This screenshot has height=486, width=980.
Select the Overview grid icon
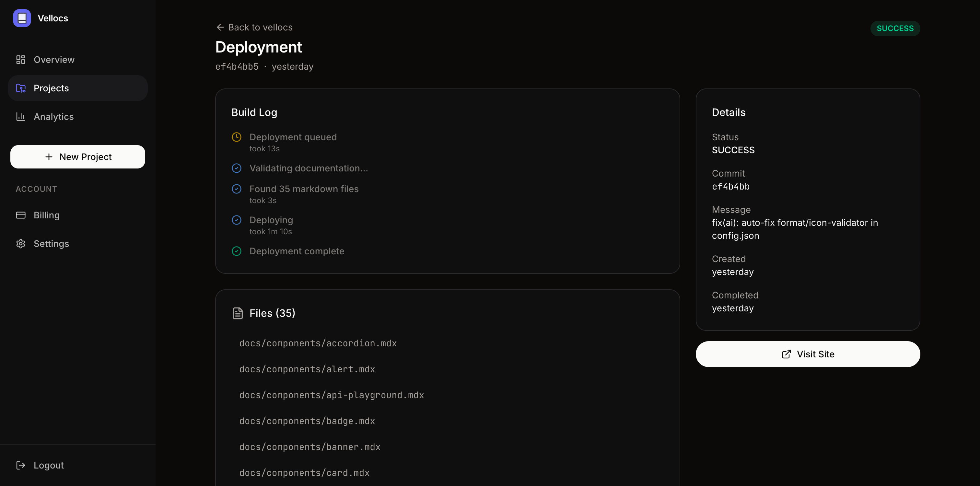(x=20, y=59)
